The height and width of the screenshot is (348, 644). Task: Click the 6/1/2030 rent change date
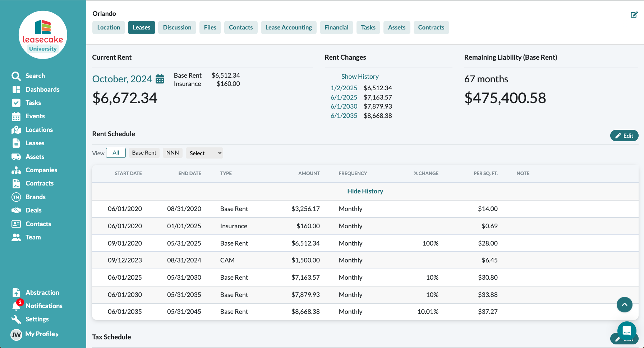[x=344, y=106]
